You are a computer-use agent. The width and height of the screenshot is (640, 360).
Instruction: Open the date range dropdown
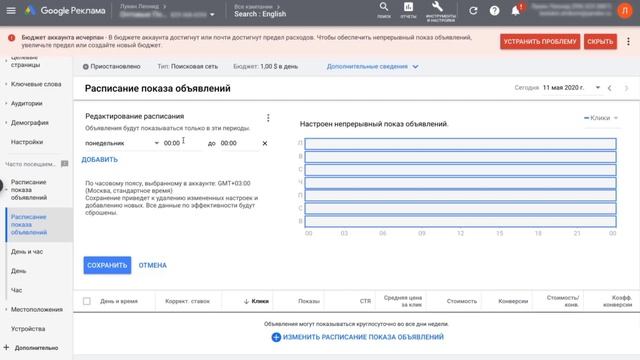598,87
